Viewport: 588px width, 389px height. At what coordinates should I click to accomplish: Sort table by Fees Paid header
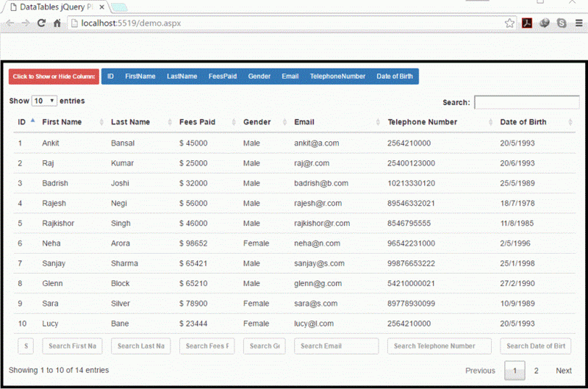[x=197, y=122]
